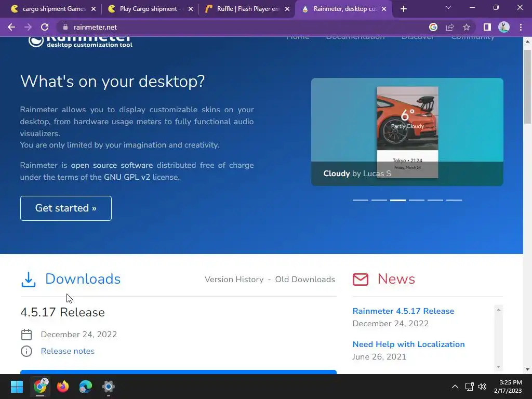Select the second carousel slide indicator
Screen dimensions: 532x399
(x=379, y=200)
